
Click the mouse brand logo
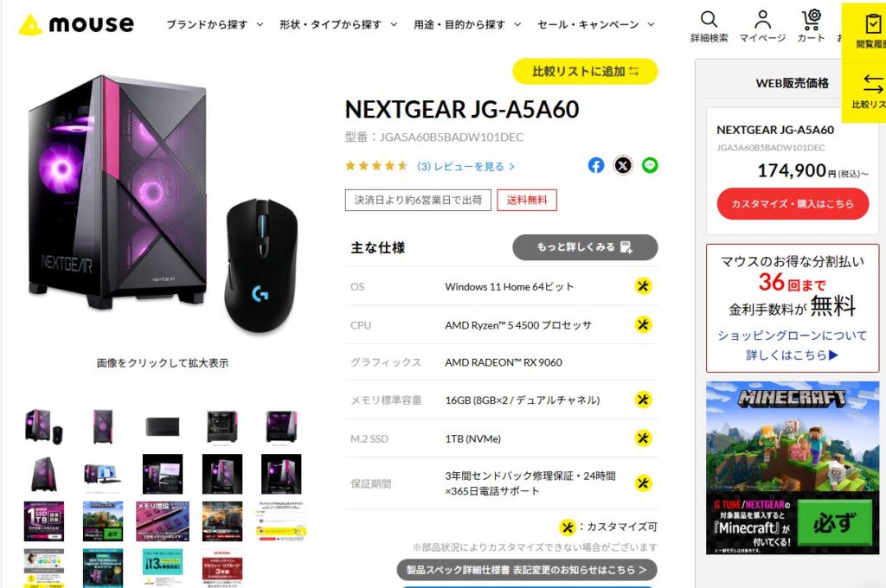click(76, 24)
